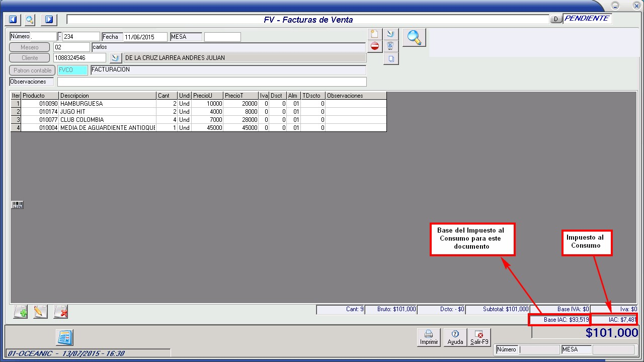Click the recycle bin icon

point(390,46)
